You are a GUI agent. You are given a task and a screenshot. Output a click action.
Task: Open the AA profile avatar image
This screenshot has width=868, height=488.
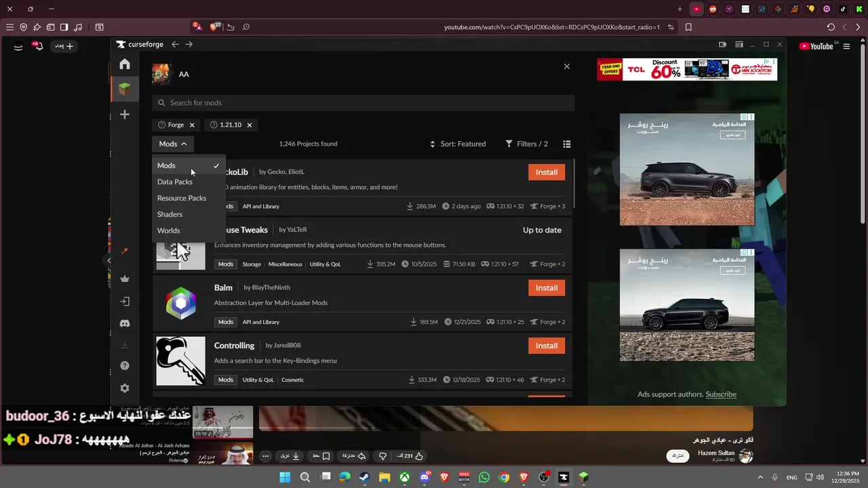click(x=161, y=74)
